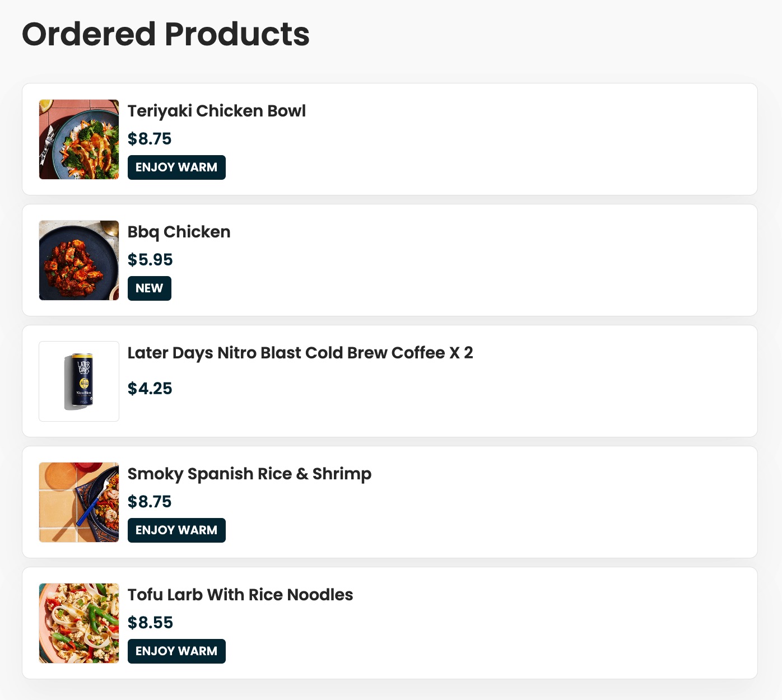Screen dimensions: 782x700
Task: Open the Tofu Larb noodles thumbnail
Action: tap(79, 623)
